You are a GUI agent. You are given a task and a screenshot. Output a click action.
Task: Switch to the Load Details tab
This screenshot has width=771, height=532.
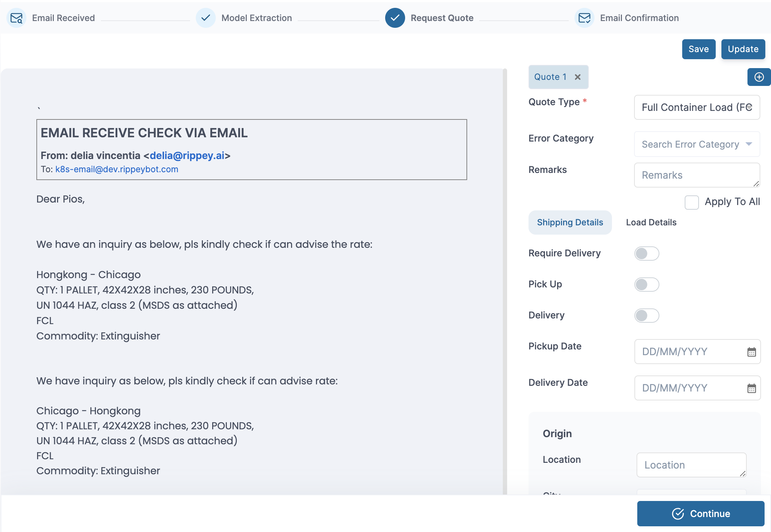(651, 222)
